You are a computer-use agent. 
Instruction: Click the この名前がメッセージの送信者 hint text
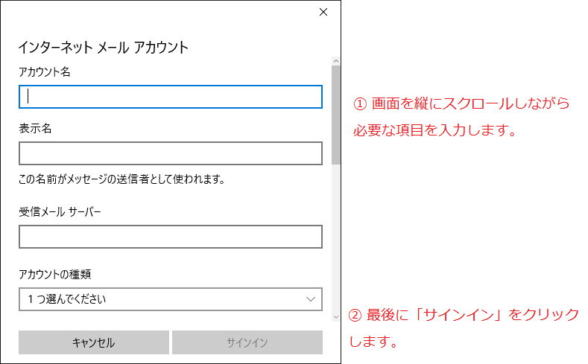click(x=122, y=179)
